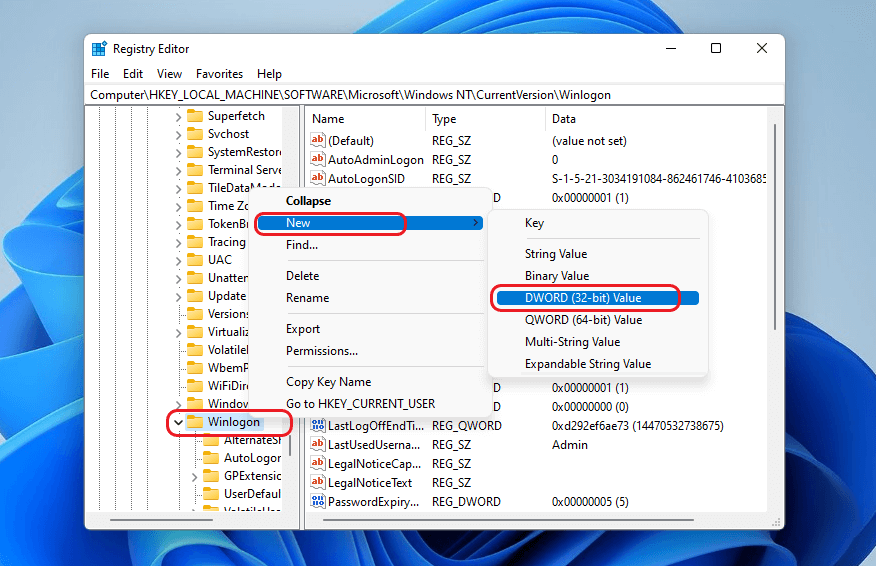Select the Superfetch folder icon
Screen dimensions: 876x566
pyautogui.click(x=195, y=116)
